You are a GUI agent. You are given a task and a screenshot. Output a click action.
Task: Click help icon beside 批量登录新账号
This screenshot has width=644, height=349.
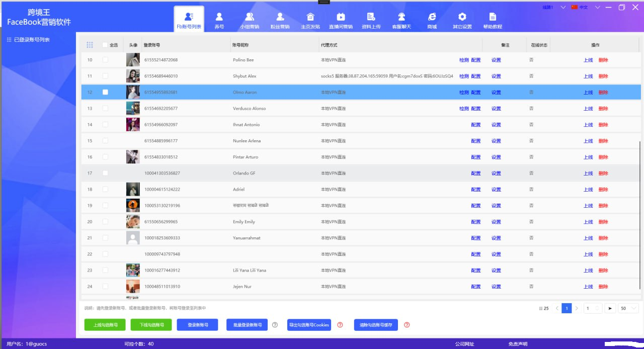[275, 325]
